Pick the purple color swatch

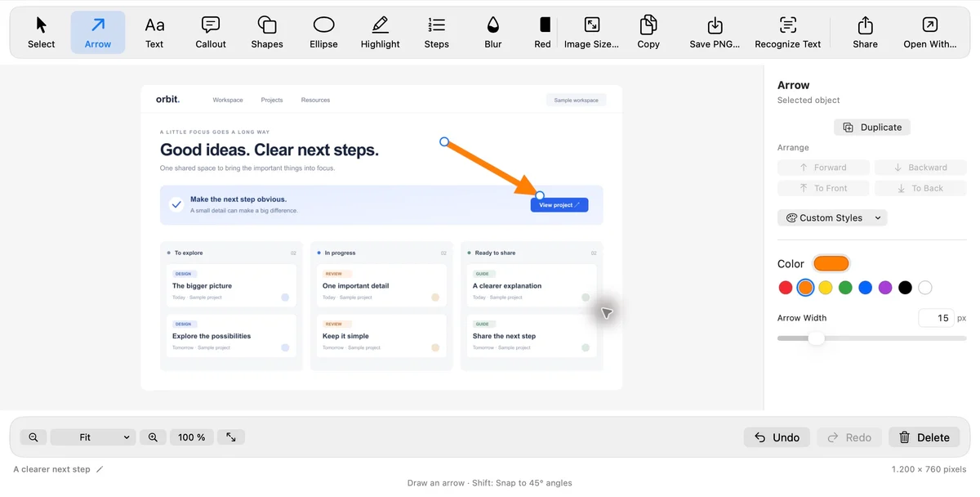pyautogui.click(x=885, y=288)
